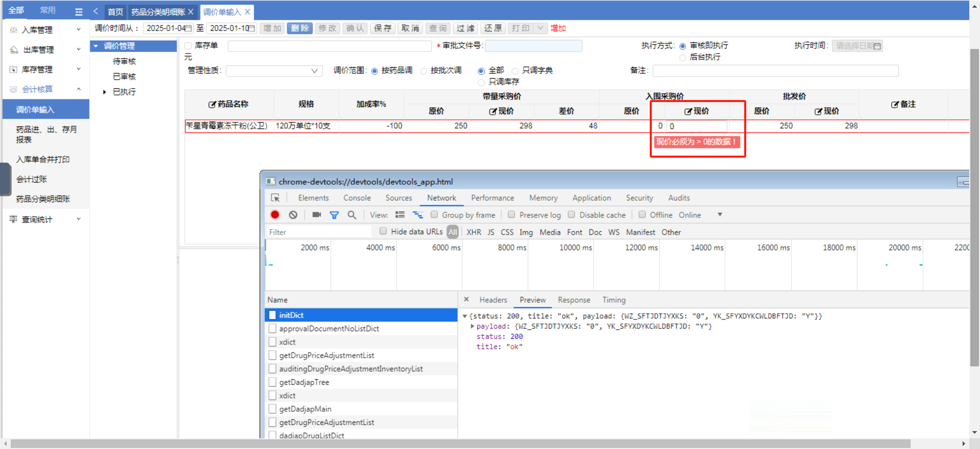Screen dimensions: 980x449
Task: Switch to the Console tab
Action: tap(357, 198)
